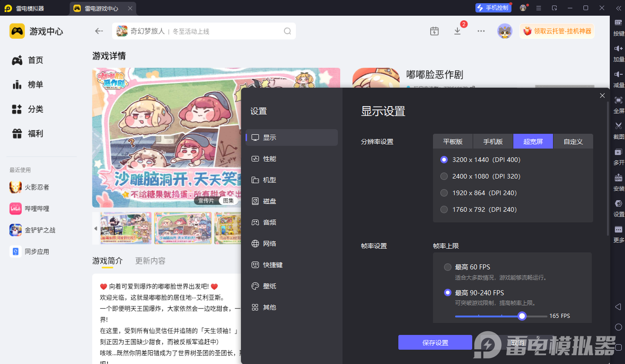
Task: Open the calendar check-in icon
Action: [x=434, y=31]
